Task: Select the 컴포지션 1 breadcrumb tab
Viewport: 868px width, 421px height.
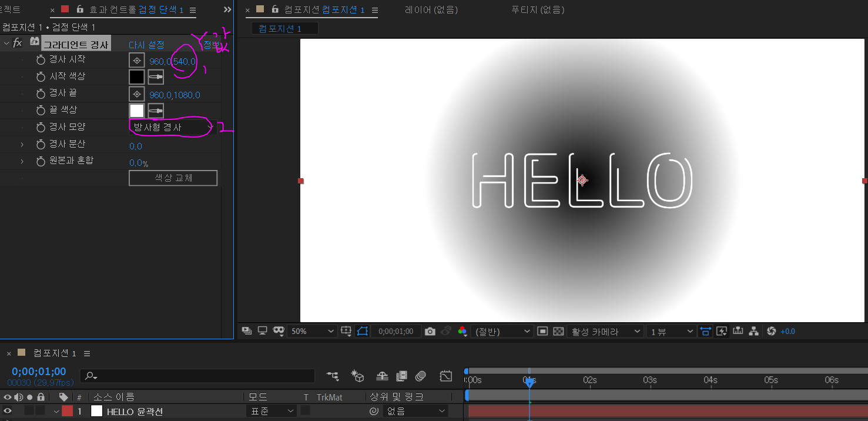Action: pyautogui.click(x=285, y=29)
